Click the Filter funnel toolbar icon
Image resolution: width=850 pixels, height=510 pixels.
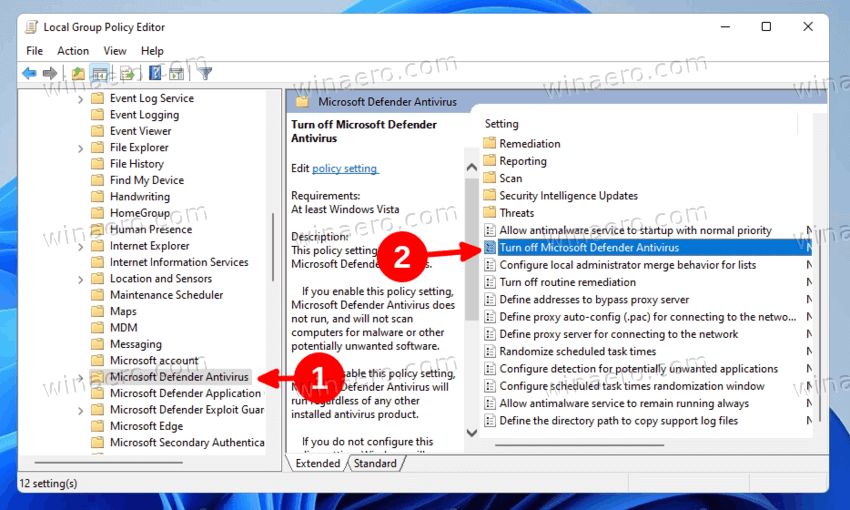(205, 73)
